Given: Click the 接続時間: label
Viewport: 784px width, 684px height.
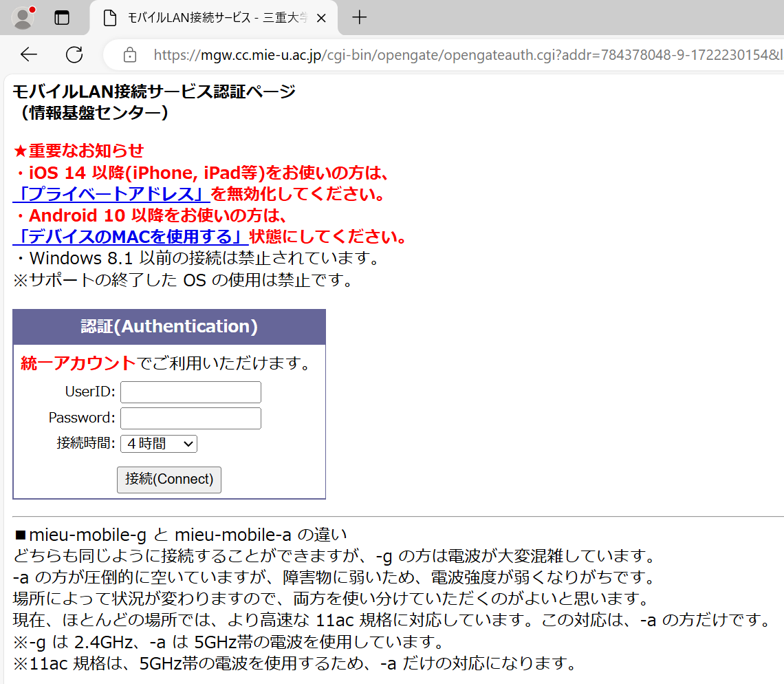Looking at the screenshot, I should pos(85,443).
